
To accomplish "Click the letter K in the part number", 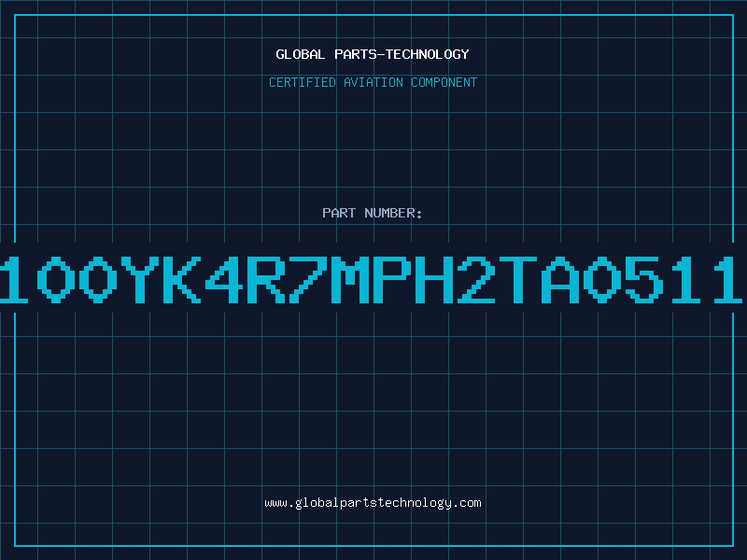I will coord(182,280).
